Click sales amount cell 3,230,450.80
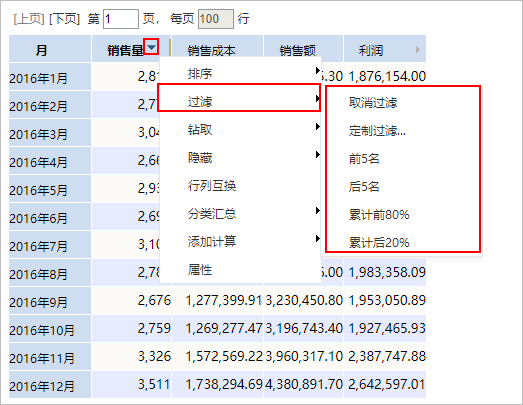The image size is (523, 405). pyautogui.click(x=304, y=301)
